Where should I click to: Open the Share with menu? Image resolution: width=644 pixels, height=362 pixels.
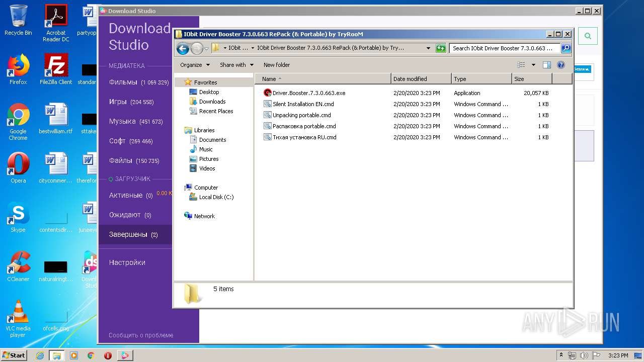tap(236, 65)
